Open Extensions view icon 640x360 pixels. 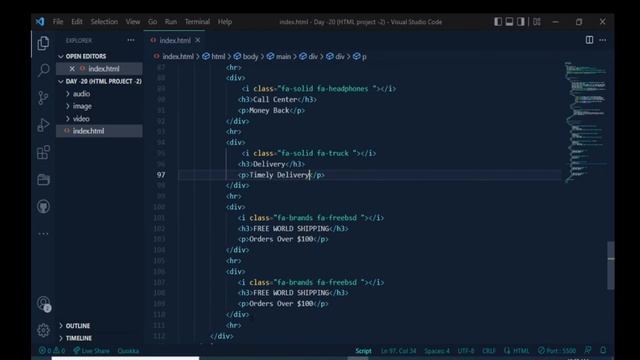[x=43, y=152]
